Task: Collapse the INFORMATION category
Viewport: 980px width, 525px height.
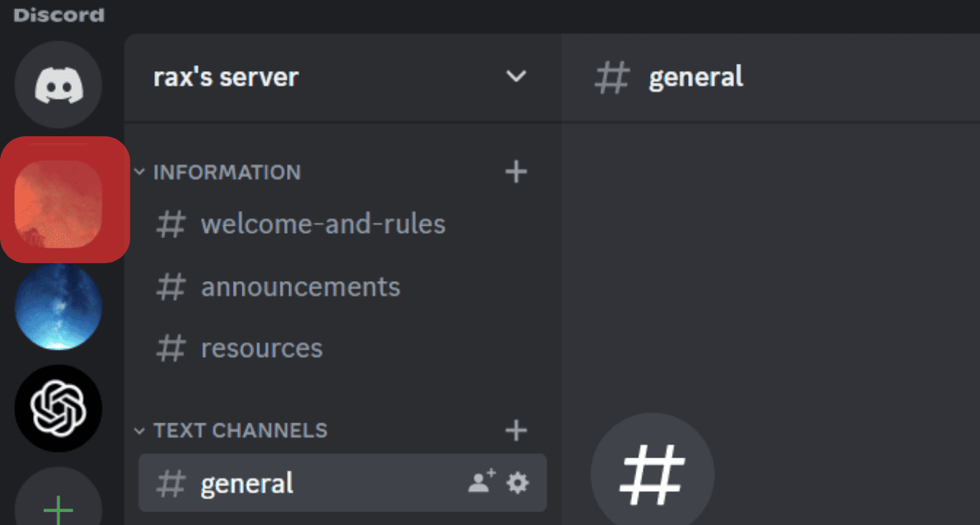Action: (138, 172)
